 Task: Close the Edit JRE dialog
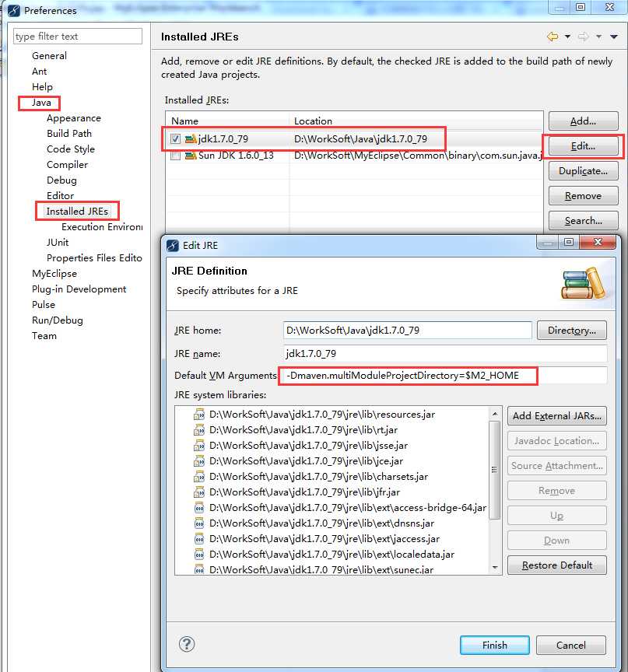pyautogui.click(x=598, y=242)
